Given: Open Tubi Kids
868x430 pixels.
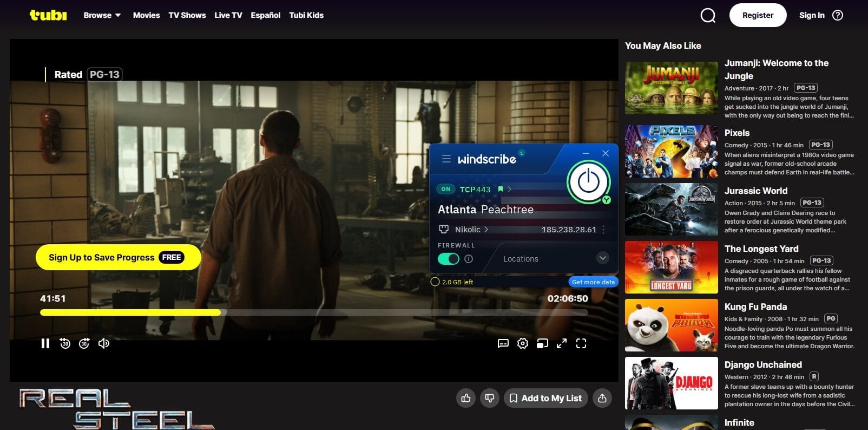Looking at the screenshot, I should point(306,15).
